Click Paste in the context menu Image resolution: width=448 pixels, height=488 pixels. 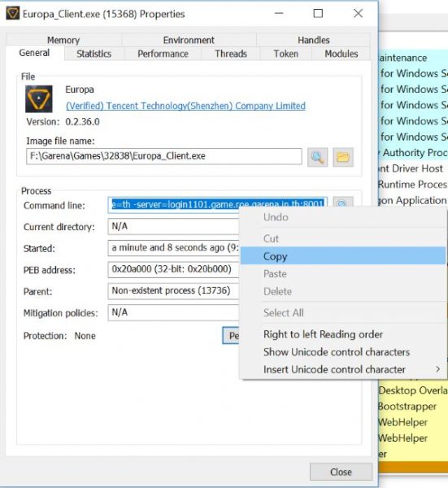(343, 274)
